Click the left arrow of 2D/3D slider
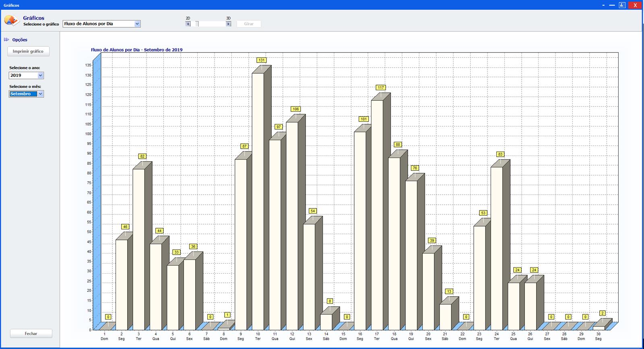 click(188, 24)
